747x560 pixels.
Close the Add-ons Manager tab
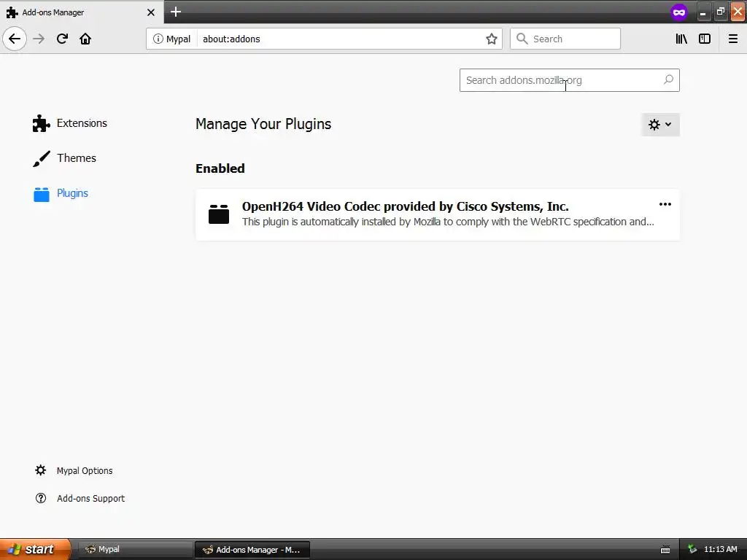coord(150,12)
